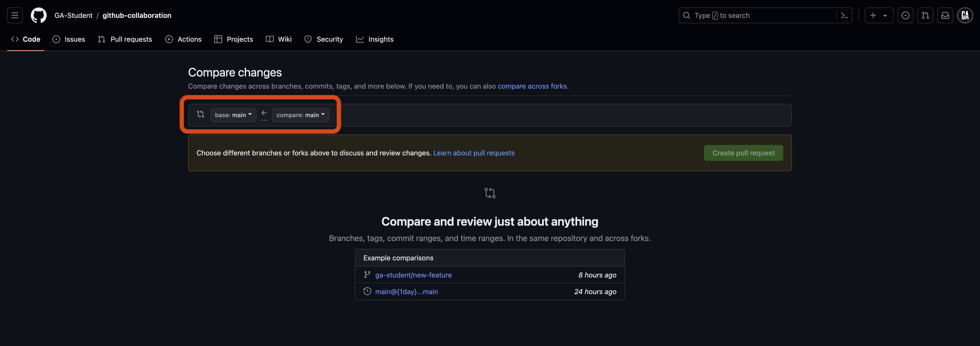
Task: Open the base: main branch dropdown
Action: [x=233, y=115]
